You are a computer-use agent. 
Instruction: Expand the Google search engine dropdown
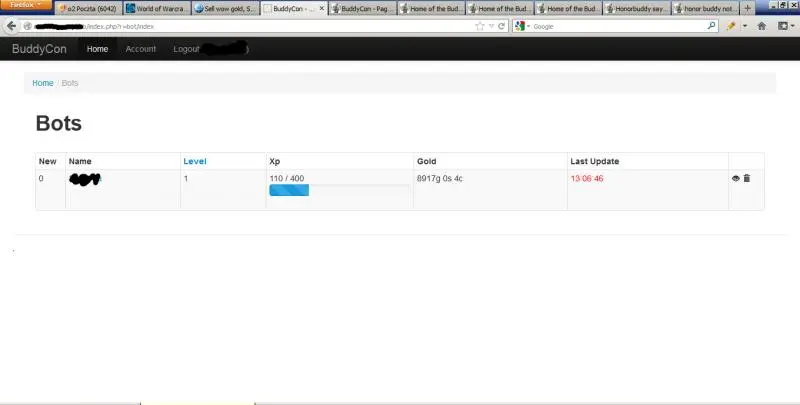coord(522,26)
